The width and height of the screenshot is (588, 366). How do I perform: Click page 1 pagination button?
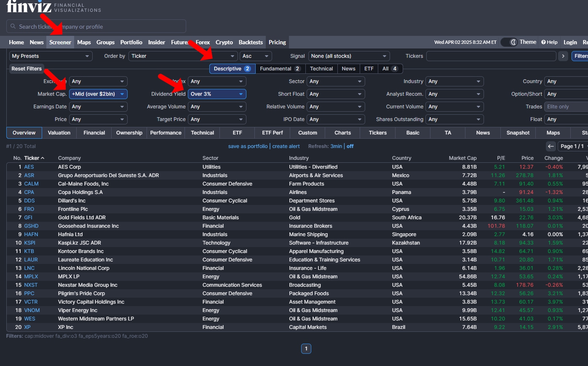point(306,349)
